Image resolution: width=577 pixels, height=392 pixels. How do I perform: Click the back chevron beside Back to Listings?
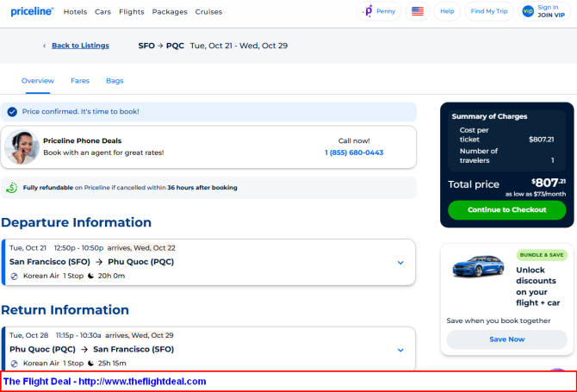pos(44,46)
